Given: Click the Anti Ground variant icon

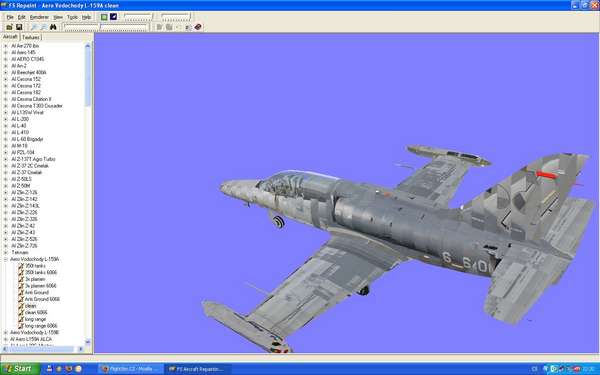Looking at the screenshot, I should (x=21, y=292).
